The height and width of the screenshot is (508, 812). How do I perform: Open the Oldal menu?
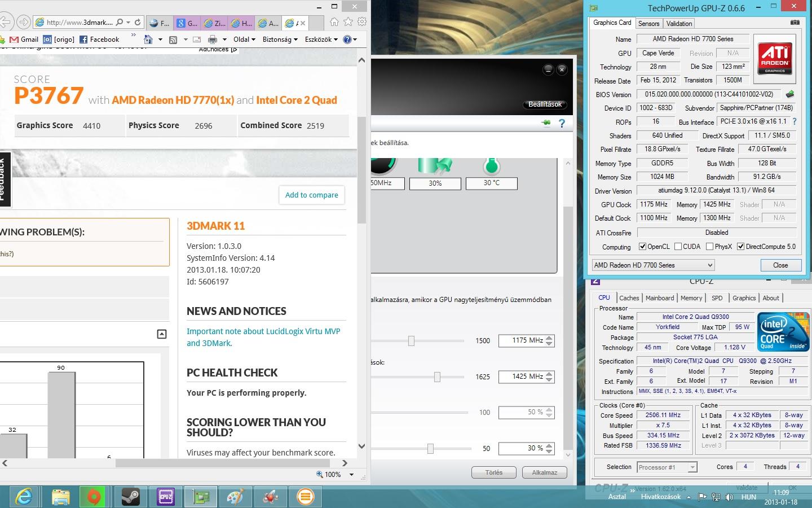(244, 40)
